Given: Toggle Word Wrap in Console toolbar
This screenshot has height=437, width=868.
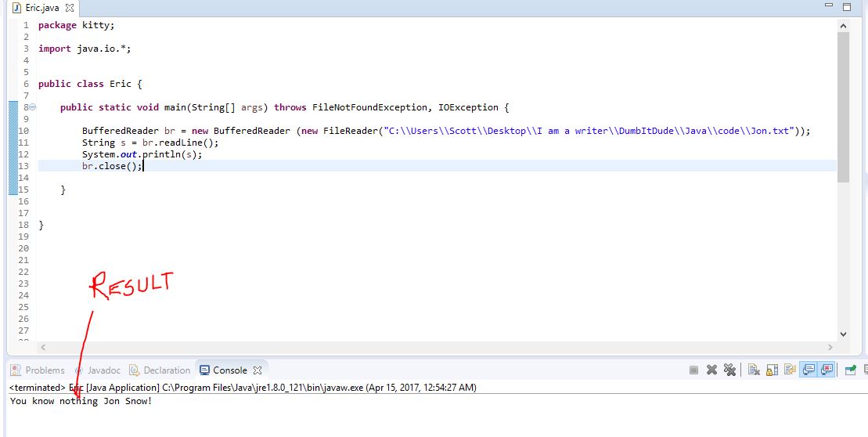Looking at the screenshot, I should pyautogui.click(x=790, y=370).
